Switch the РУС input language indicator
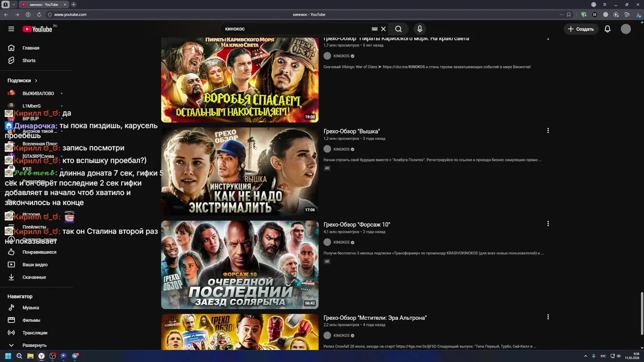The height and width of the screenshot is (362, 644). [x=603, y=356]
